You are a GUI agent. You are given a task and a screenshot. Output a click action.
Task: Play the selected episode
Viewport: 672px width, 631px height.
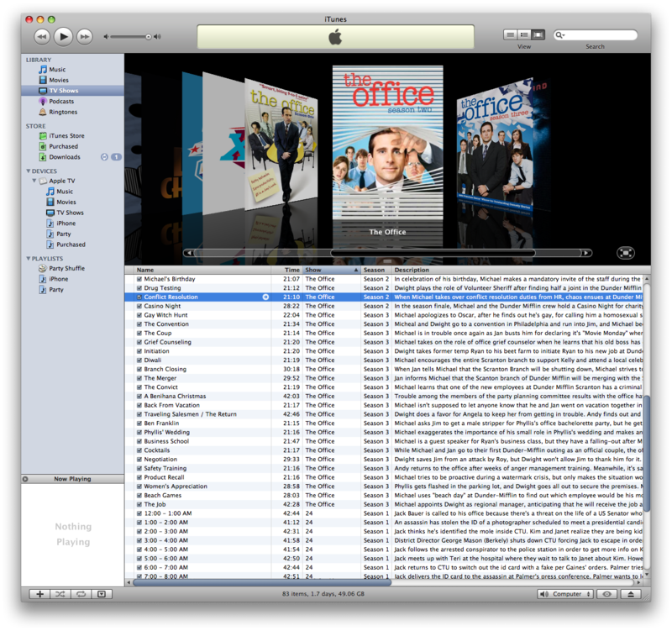coord(64,36)
